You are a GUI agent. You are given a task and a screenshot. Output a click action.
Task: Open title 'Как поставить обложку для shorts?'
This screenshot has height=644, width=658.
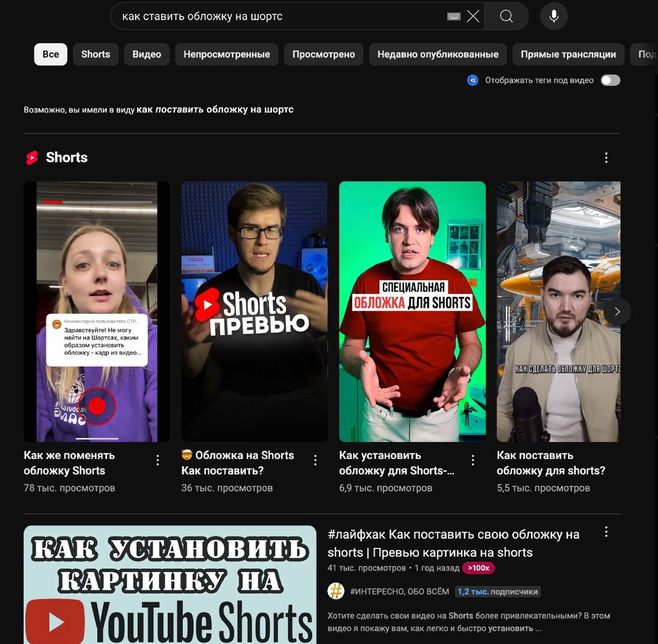[x=551, y=463]
